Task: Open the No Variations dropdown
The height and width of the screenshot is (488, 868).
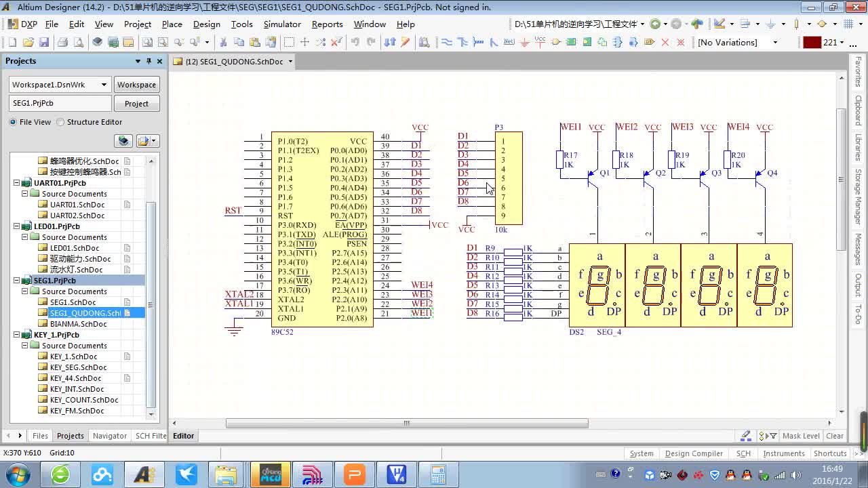Action: (x=776, y=42)
